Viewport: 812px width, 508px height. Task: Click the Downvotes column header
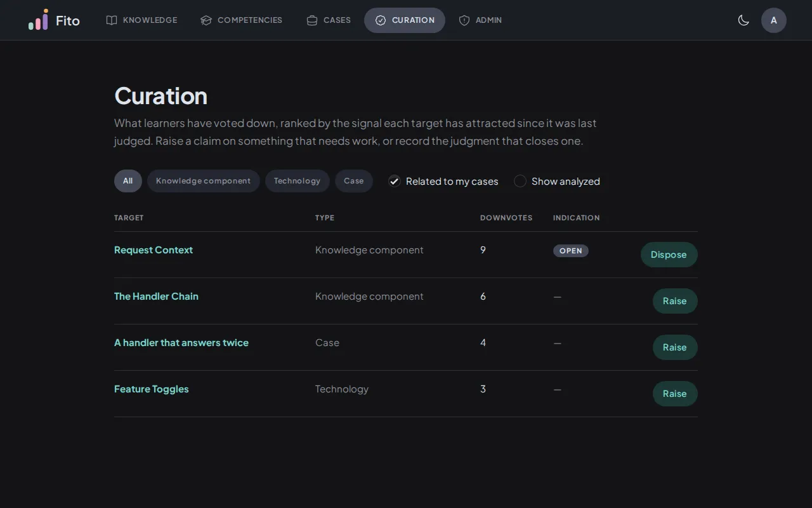pos(506,218)
